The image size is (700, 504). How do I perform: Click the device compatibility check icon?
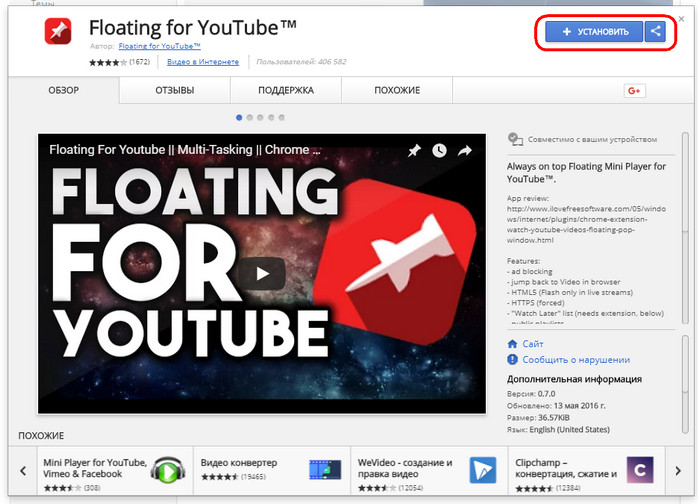click(x=515, y=139)
